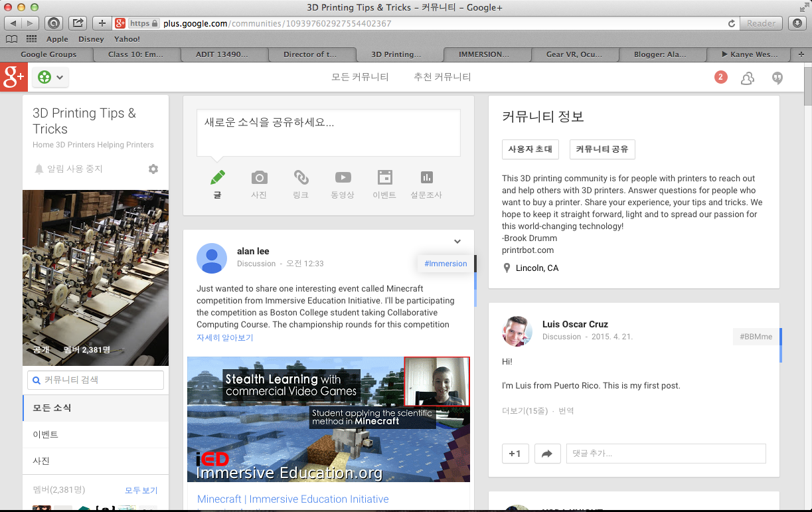Expand alan lee post options chevron
812x512 pixels.
(457, 242)
